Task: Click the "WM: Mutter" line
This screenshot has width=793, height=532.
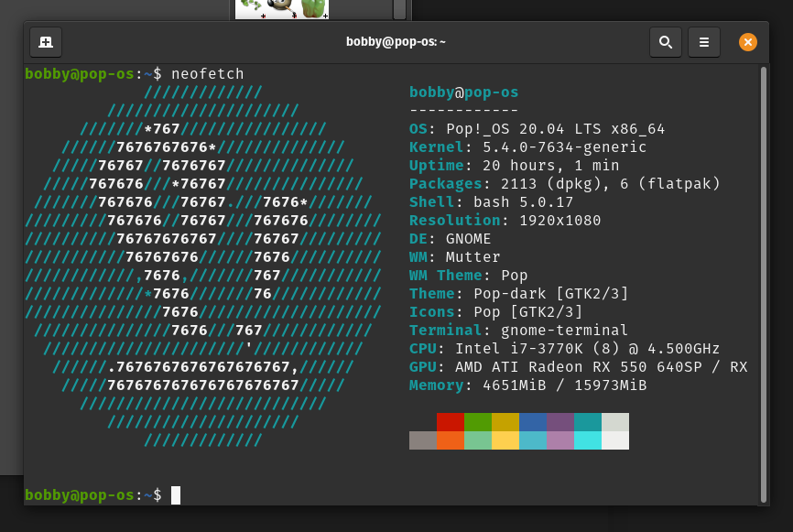Action: click(x=455, y=257)
